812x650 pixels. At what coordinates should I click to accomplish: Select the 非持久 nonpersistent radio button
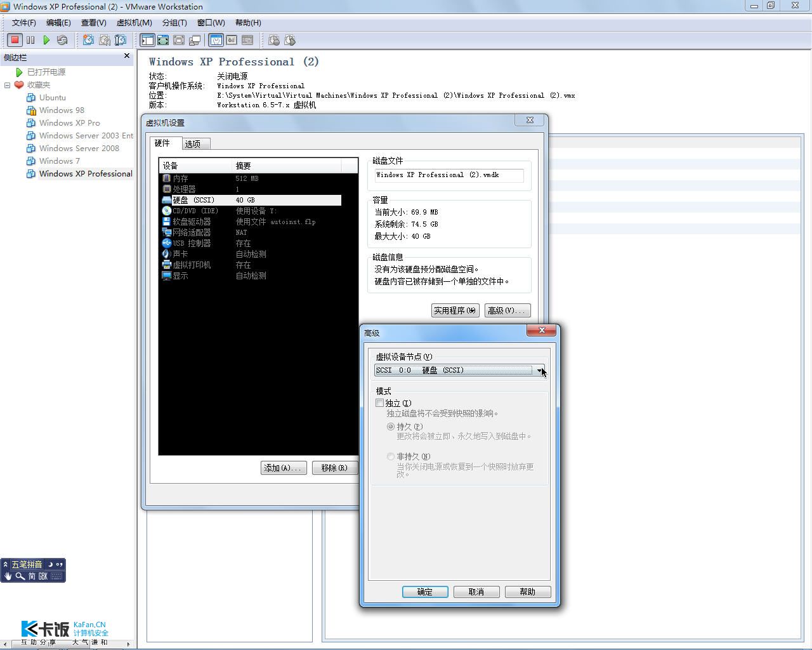click(391, 456)
